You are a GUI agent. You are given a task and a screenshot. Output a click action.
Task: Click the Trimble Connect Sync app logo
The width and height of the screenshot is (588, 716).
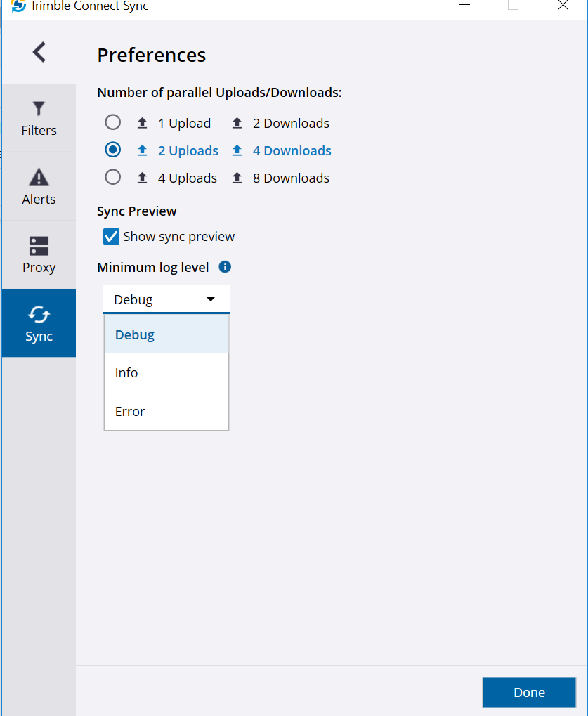[18, 6]
